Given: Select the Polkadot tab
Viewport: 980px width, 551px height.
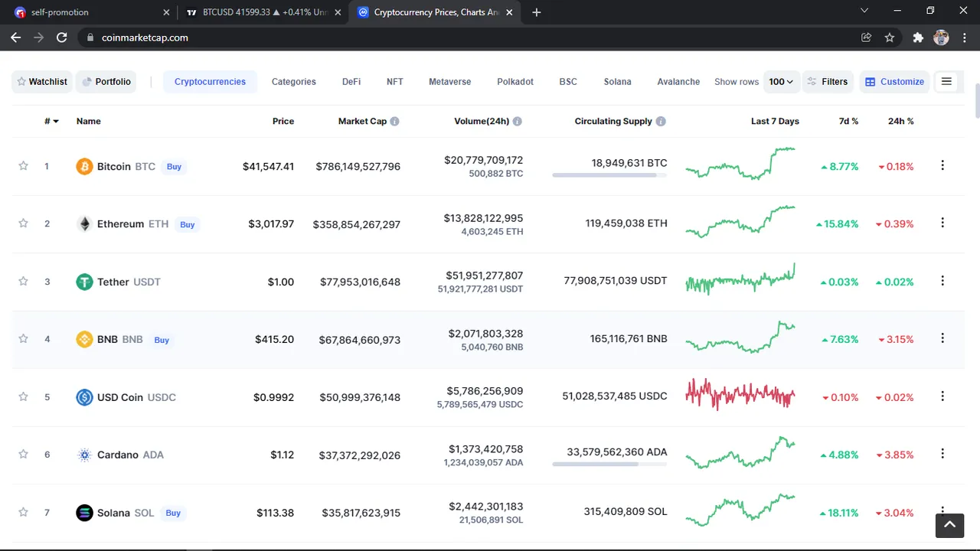Looking at the screenshot, I should click(515, 82).
